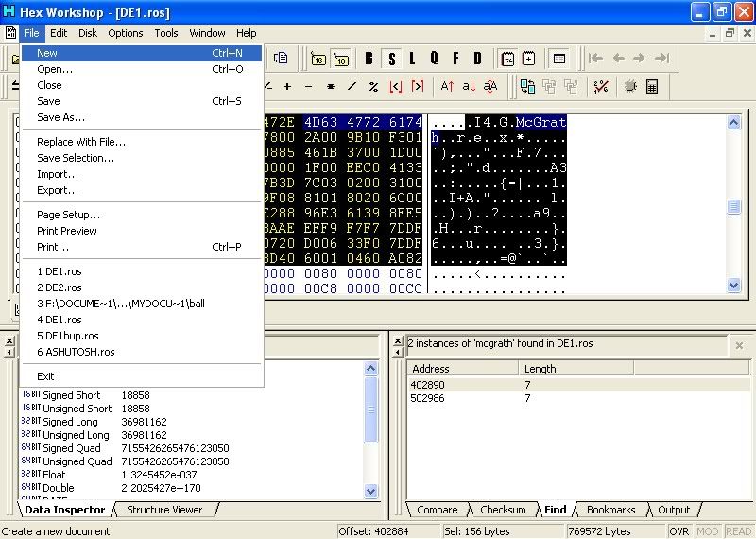Click Data Inspector scrollbar down arrow
Screen dimensions: 756x539
click(370, 491)
